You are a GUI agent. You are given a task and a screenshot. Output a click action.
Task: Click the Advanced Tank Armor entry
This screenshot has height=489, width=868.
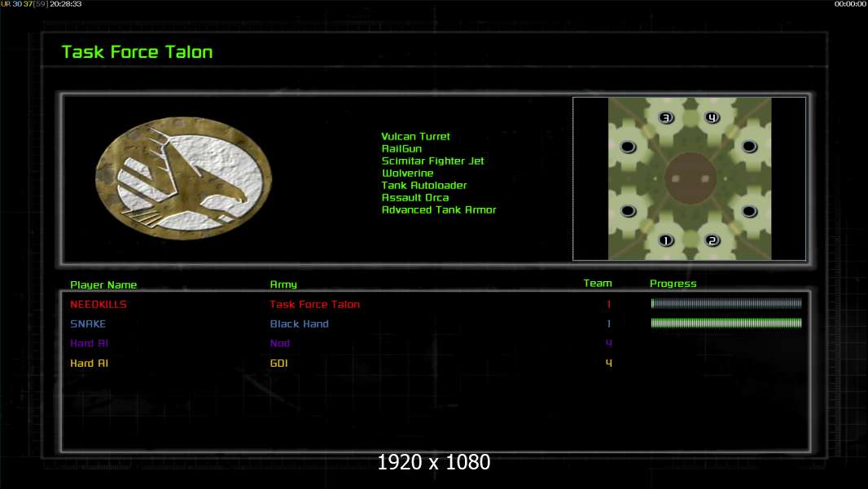439,209
